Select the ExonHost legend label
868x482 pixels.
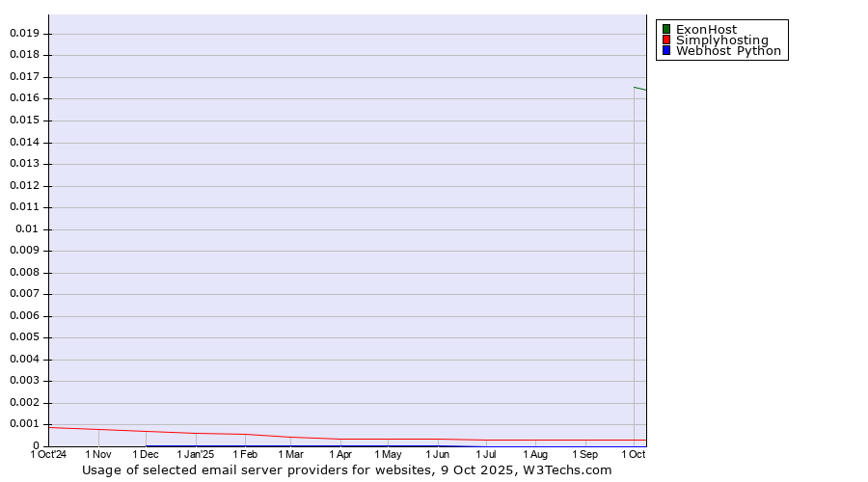tap(706, 29)
